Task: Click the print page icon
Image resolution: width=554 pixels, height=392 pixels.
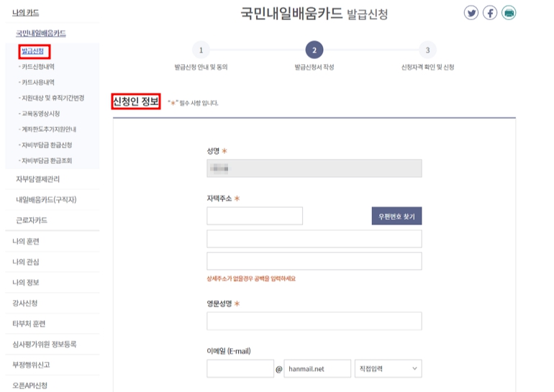Action: click(x=509, y=13)
